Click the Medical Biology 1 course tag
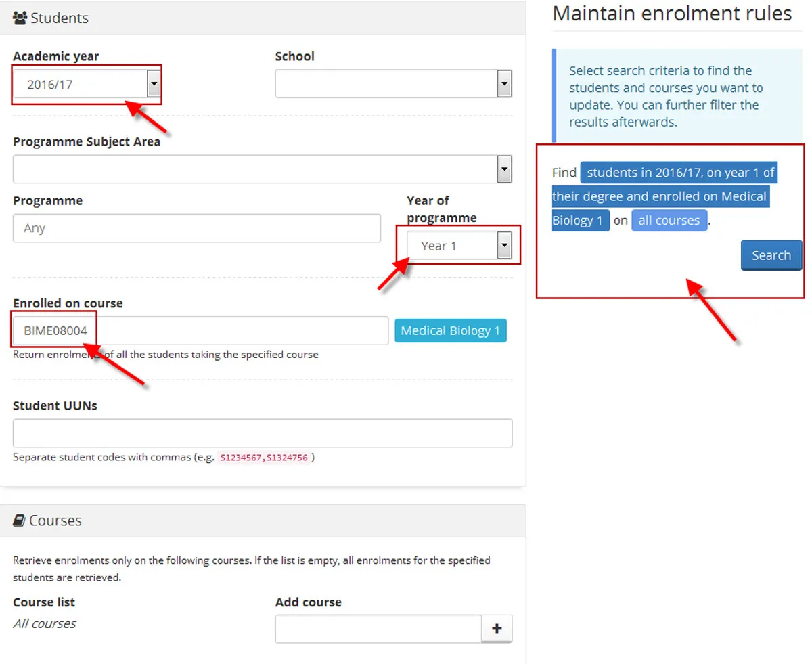Viewport: 812px width, 664px height. pos(450,330)
